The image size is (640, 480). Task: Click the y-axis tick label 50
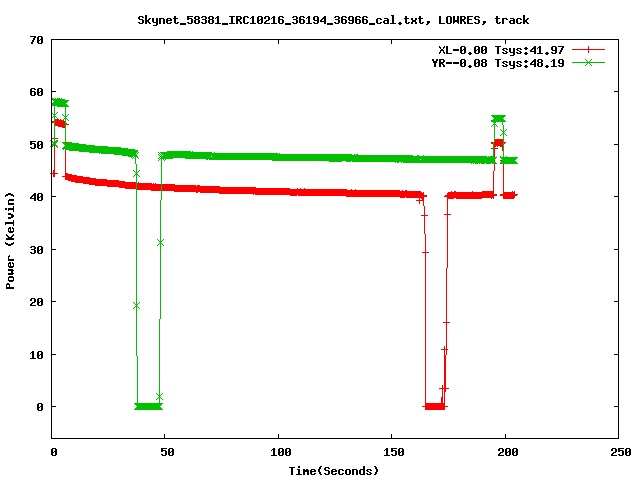click(36, 145)
